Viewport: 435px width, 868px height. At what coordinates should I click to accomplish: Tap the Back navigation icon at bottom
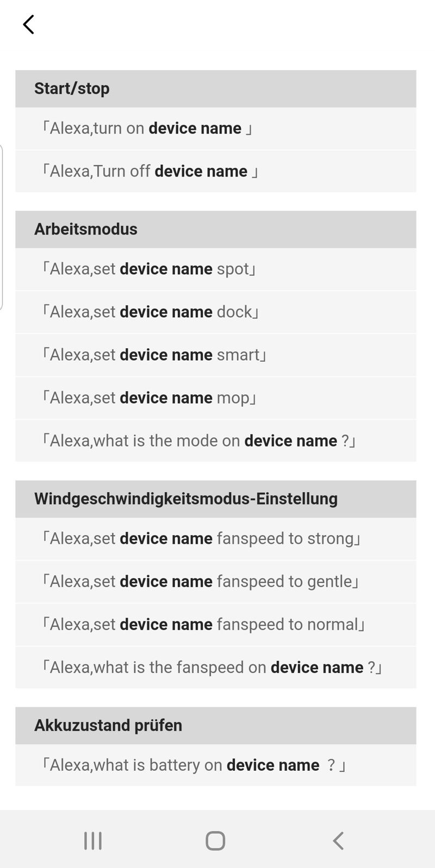coord(338,840)
